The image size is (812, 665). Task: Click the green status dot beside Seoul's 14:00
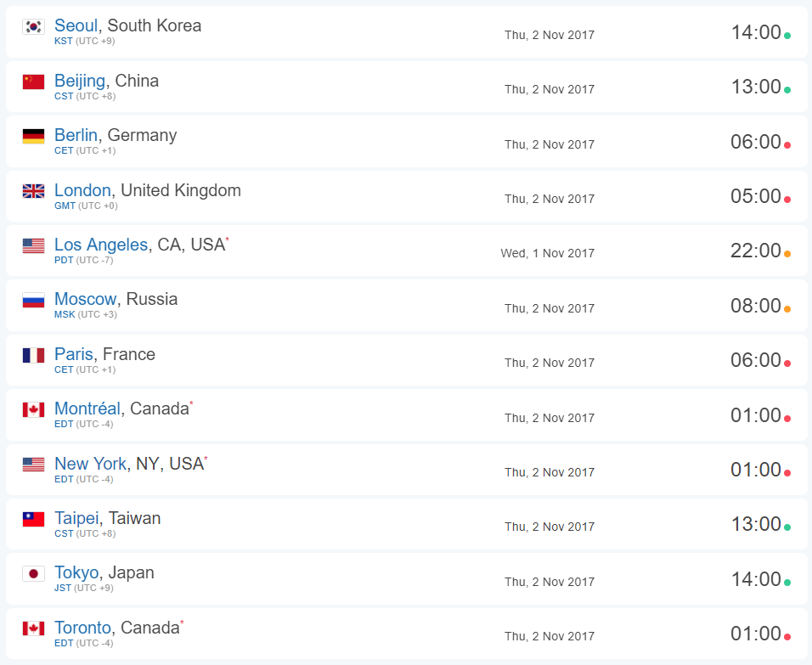(x=787, y=36)
